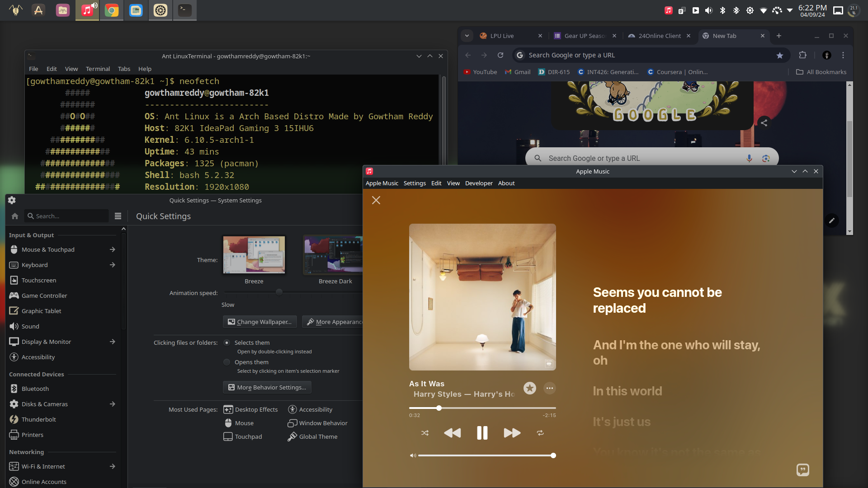Customize Chrome page with pencil icon

tap(832, 221)
